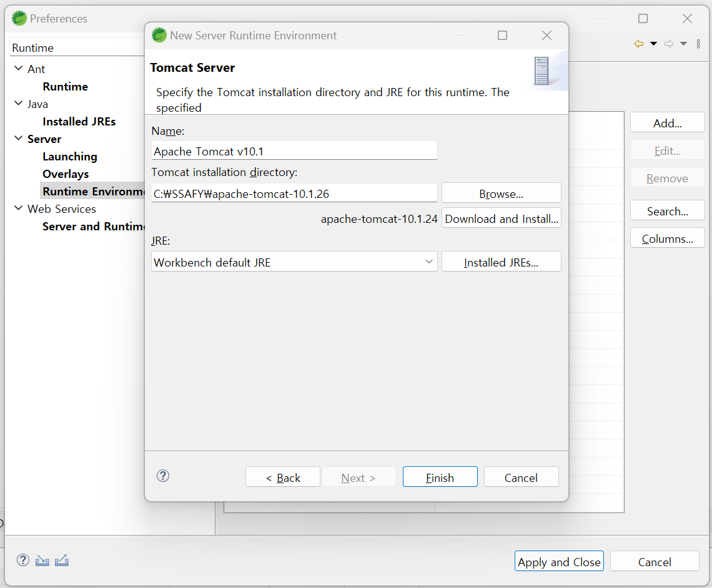Click the help icon in Preferences window
The height and width of the screenshot is (588, 712).
22,561
